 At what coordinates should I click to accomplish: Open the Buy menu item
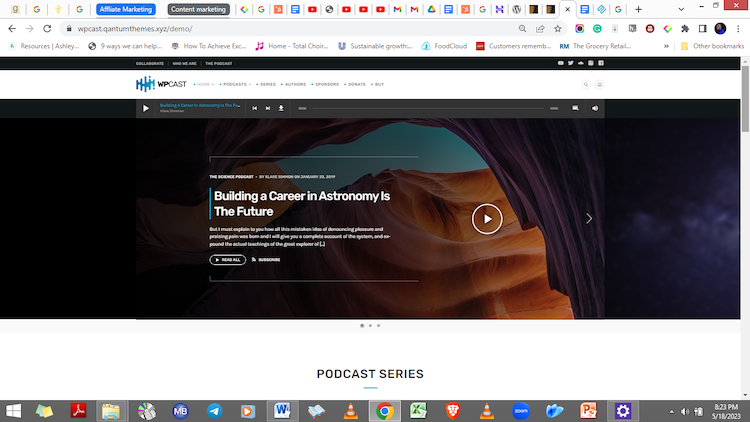point(378,85)
